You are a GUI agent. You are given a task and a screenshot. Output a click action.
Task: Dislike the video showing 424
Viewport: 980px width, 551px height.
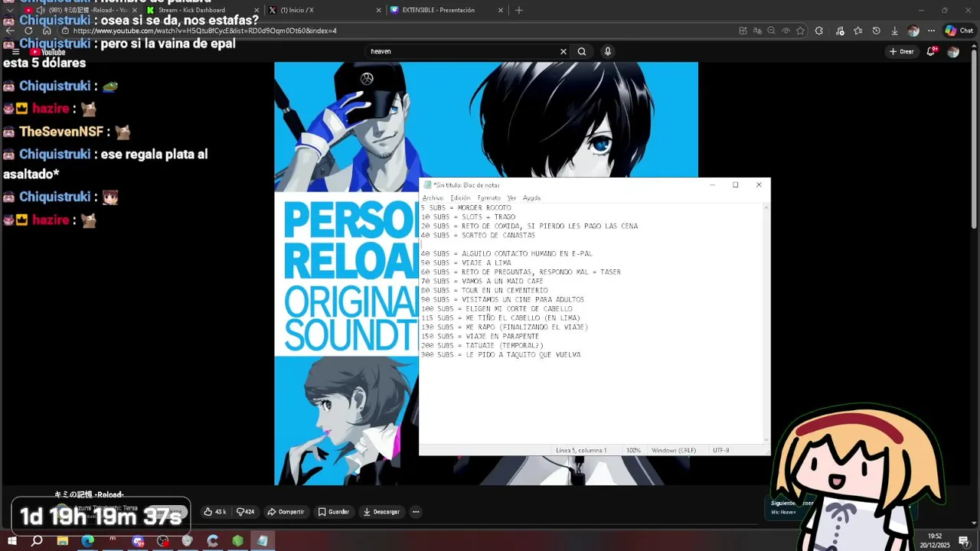click(246, 511)
